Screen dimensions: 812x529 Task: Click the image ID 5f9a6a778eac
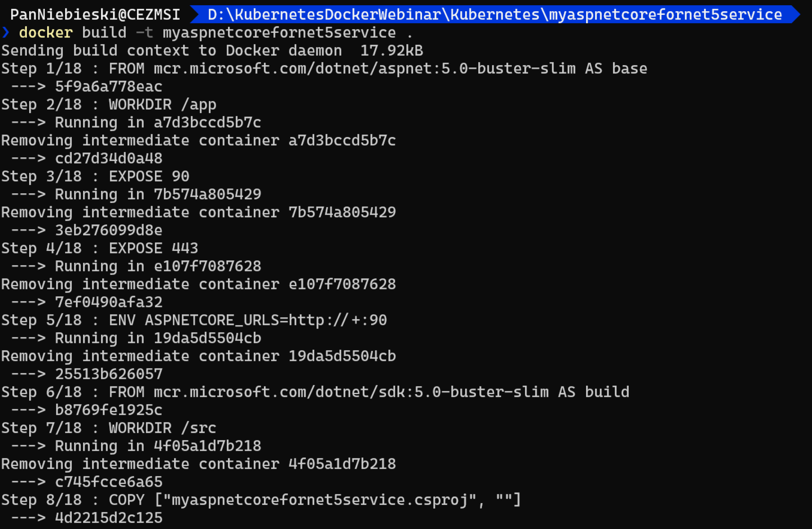point(109,87)
